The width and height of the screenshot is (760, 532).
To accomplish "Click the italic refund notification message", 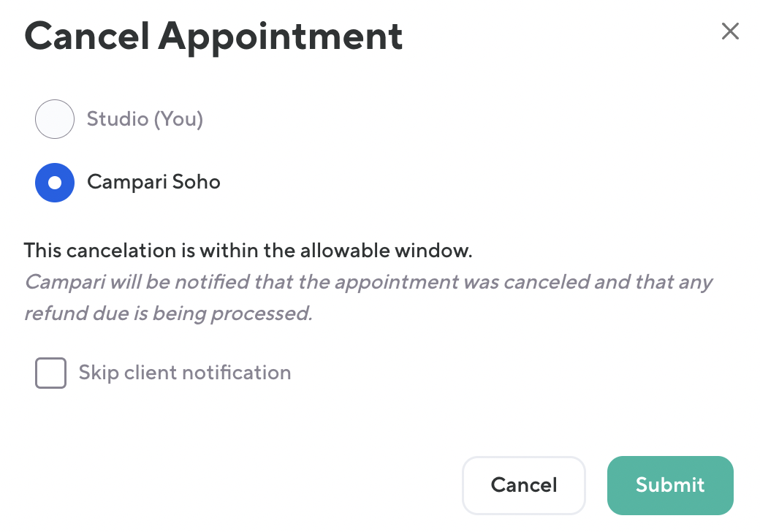I will (368, 297).
